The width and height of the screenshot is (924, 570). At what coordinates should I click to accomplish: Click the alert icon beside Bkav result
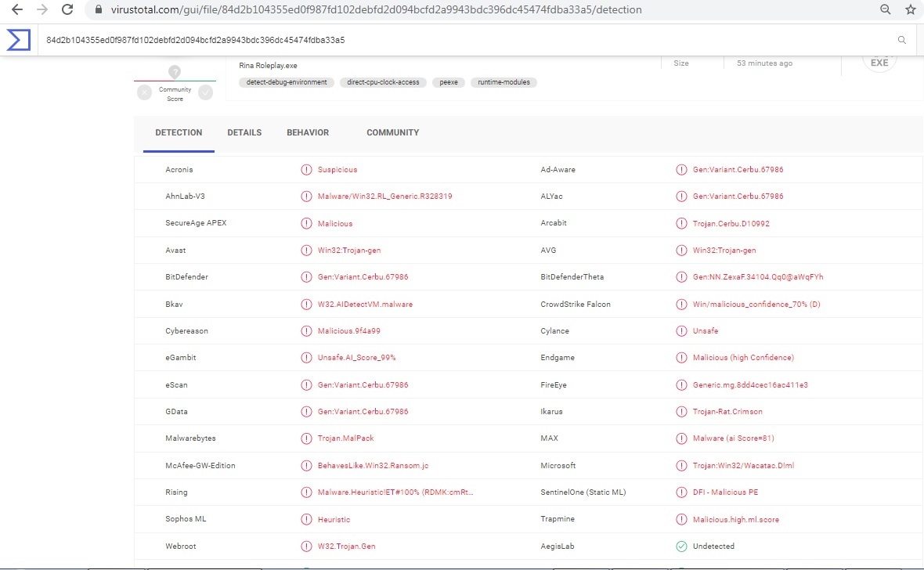click(306, 304)
